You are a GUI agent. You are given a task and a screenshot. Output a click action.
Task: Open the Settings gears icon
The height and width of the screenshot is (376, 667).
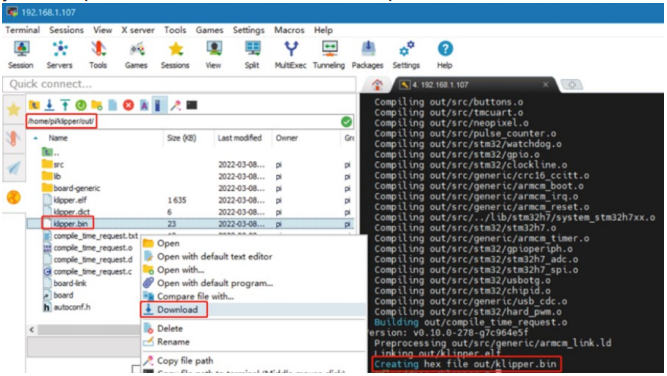406,54
